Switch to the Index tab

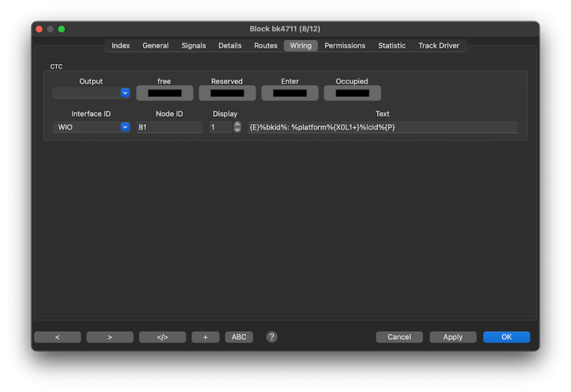point(121,46)
